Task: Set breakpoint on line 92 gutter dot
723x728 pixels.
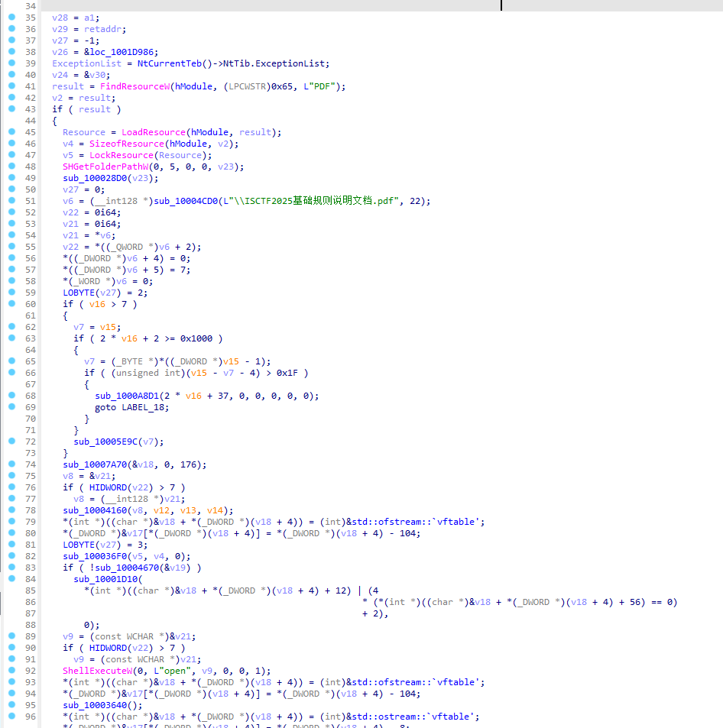Action: pyautogui.click(x=11, y=671)
